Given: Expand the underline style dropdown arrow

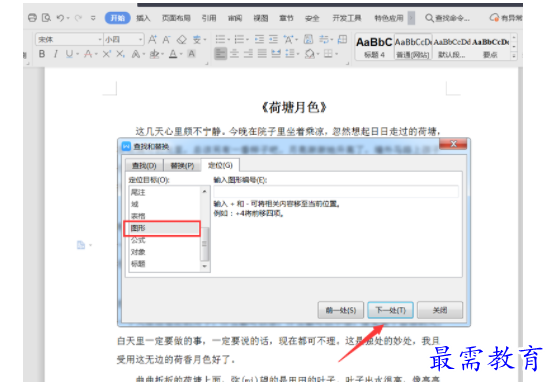Looking at the screenshot, I should [77, 54].
